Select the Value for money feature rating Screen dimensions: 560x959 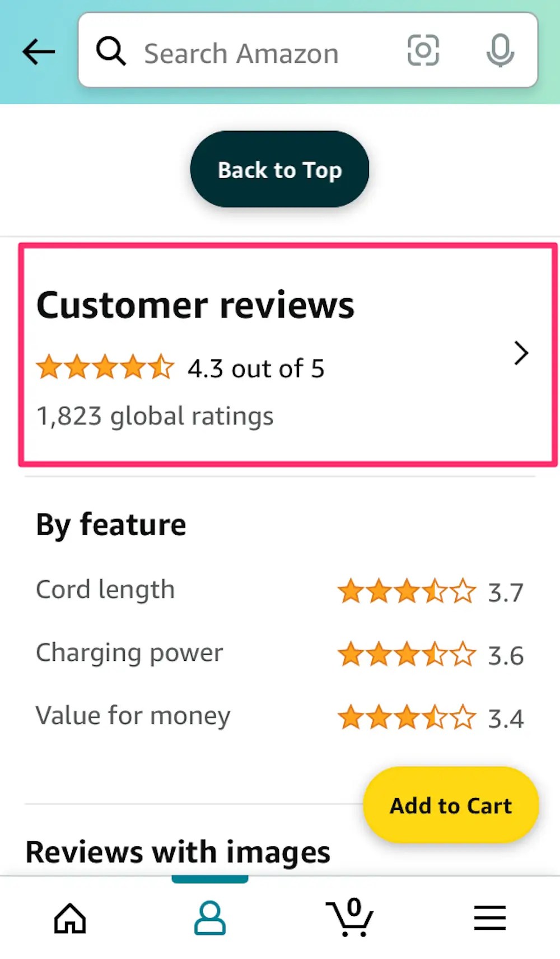point(405,717)
